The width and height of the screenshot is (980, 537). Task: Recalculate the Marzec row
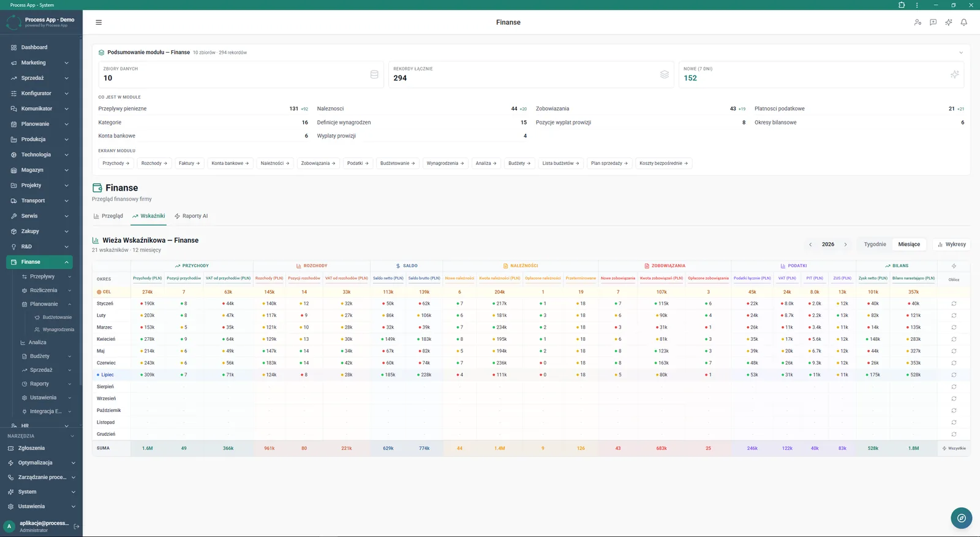tap(954, 327)
